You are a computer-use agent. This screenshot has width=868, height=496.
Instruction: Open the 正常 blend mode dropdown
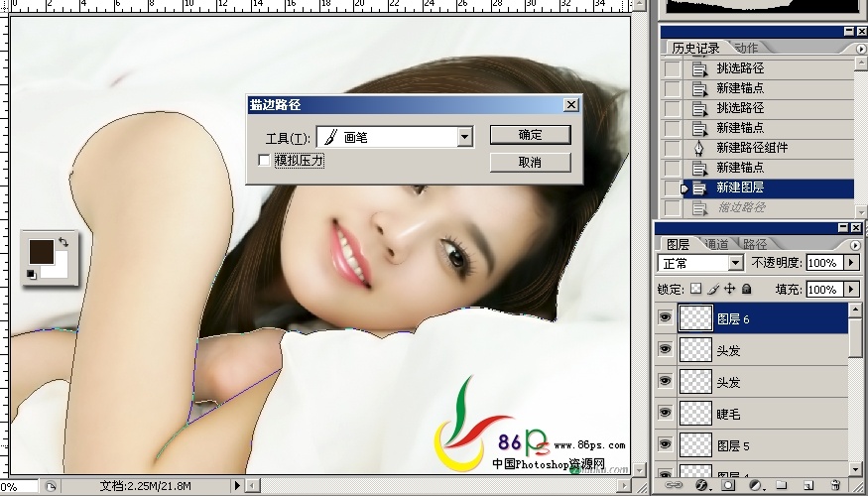pyautogui.click(x=735, y=263)
